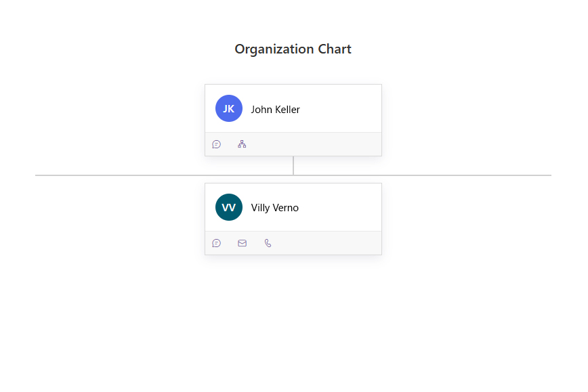This screenshot has height=392, width=588.
Task: Click empty footer area of Villy Verno's card
Action: point(325,243)
